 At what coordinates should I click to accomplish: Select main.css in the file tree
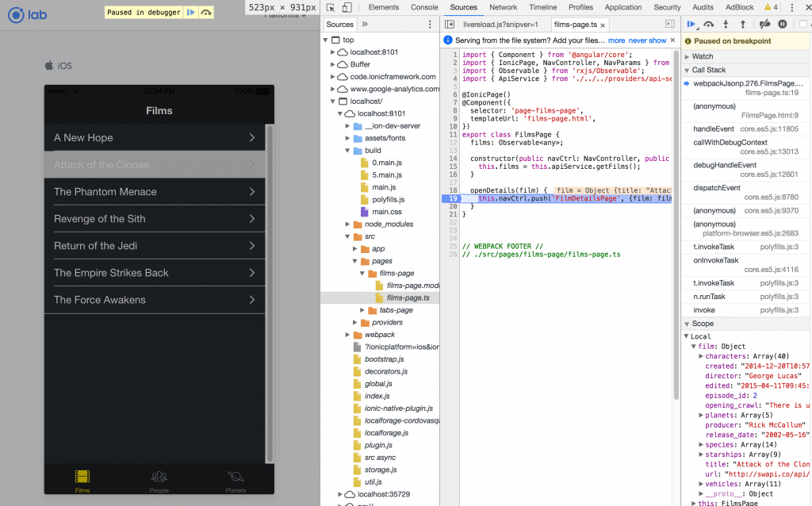(386, 212)
